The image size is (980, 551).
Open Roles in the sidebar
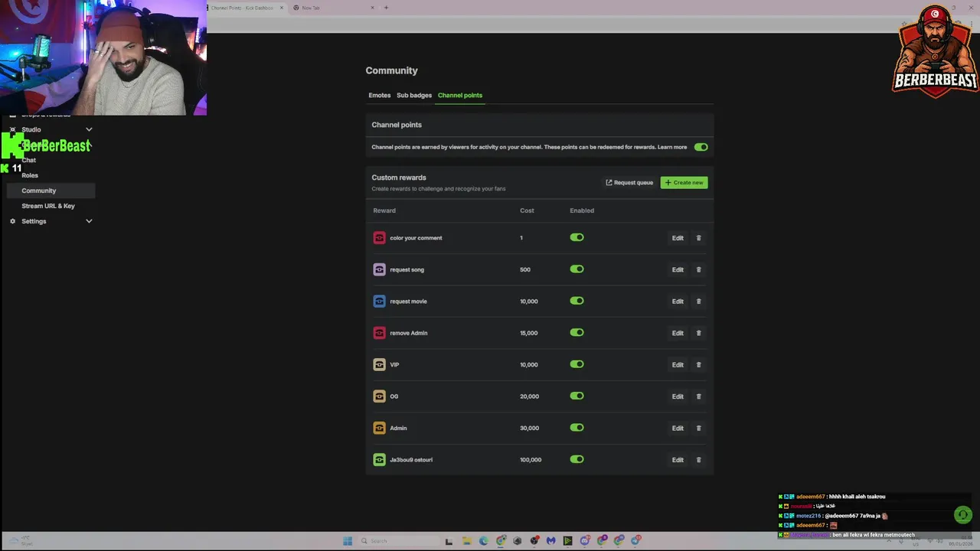[30, 175]
